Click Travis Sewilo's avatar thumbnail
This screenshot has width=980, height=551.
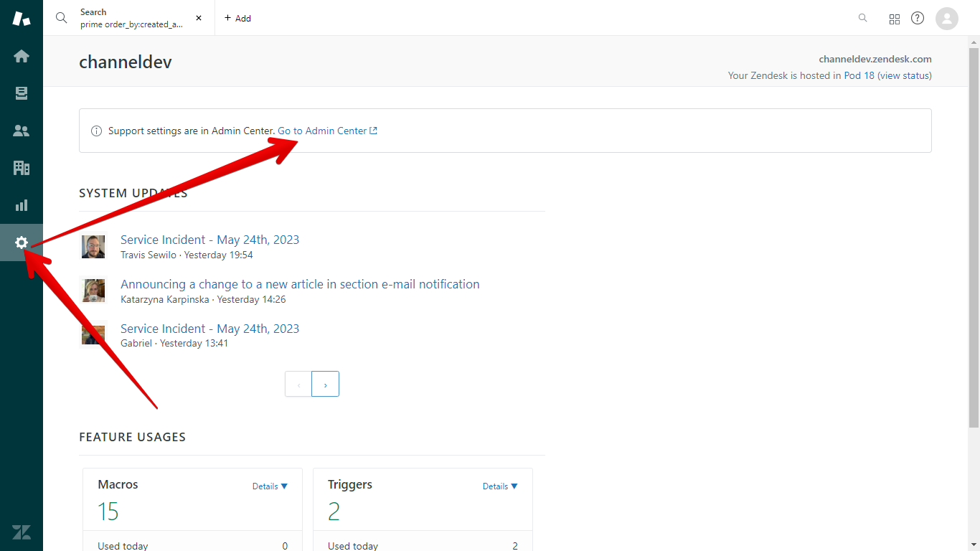[93, 247]
